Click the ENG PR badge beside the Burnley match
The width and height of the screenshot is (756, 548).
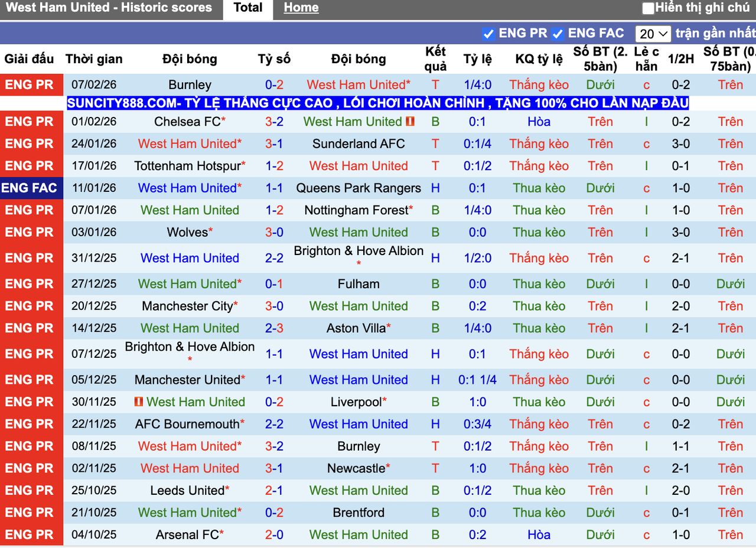(31, 84)
